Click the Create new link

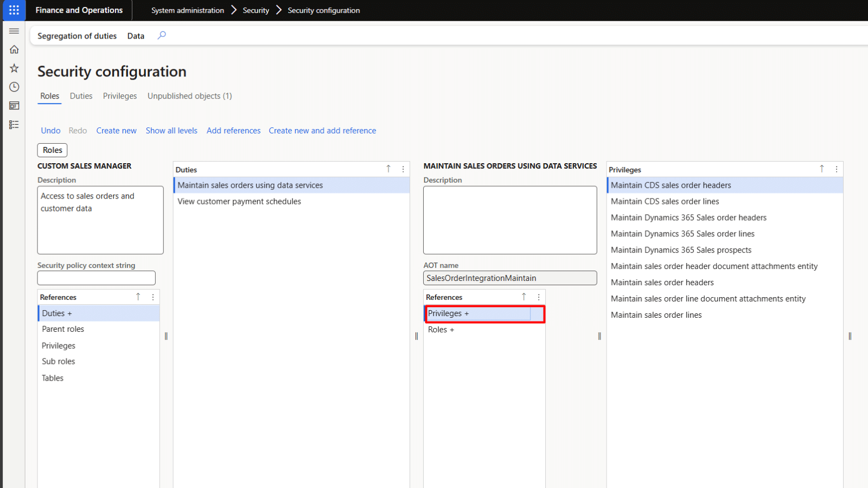(x=116, y=130)
